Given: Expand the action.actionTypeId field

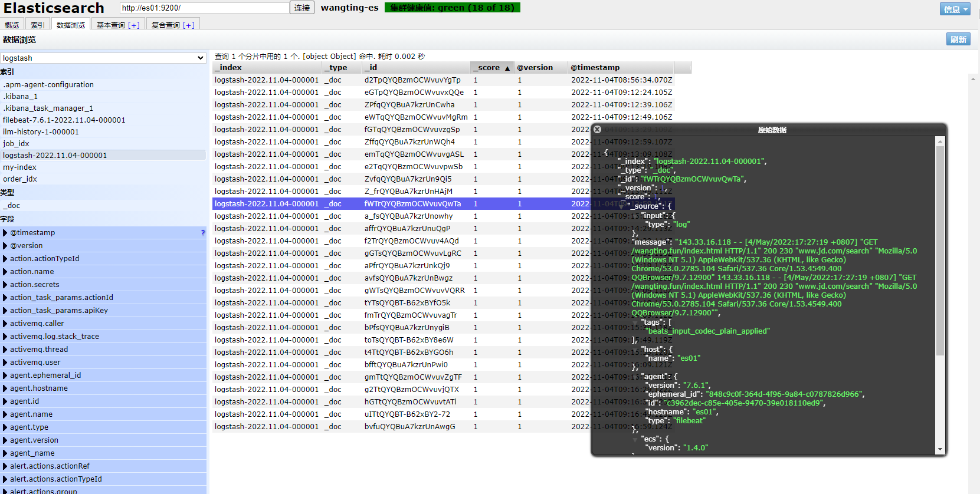Looking at the screenshot, I should click(x=5, y=259).
